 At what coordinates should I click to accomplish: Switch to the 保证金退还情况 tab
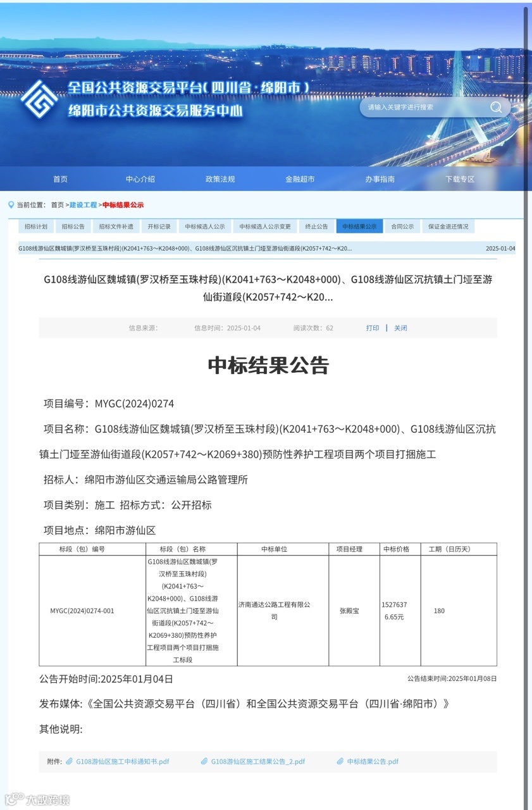click(448, 227)
